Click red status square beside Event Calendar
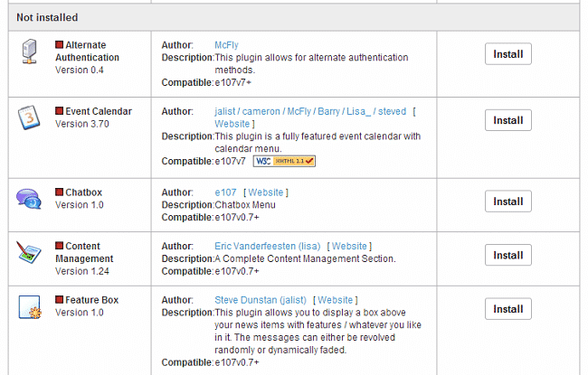This screenshot has width=588, height=375. (60, 111)
